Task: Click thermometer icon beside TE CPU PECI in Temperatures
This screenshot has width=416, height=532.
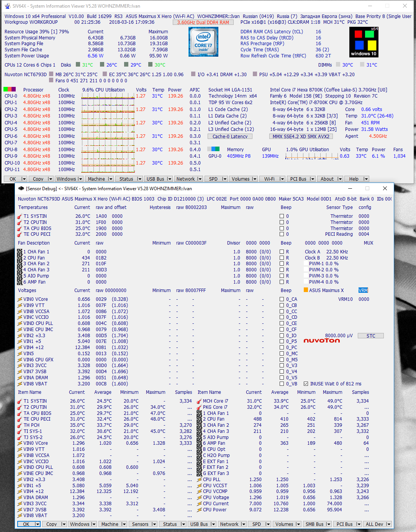Action: [x=20, y=234]
